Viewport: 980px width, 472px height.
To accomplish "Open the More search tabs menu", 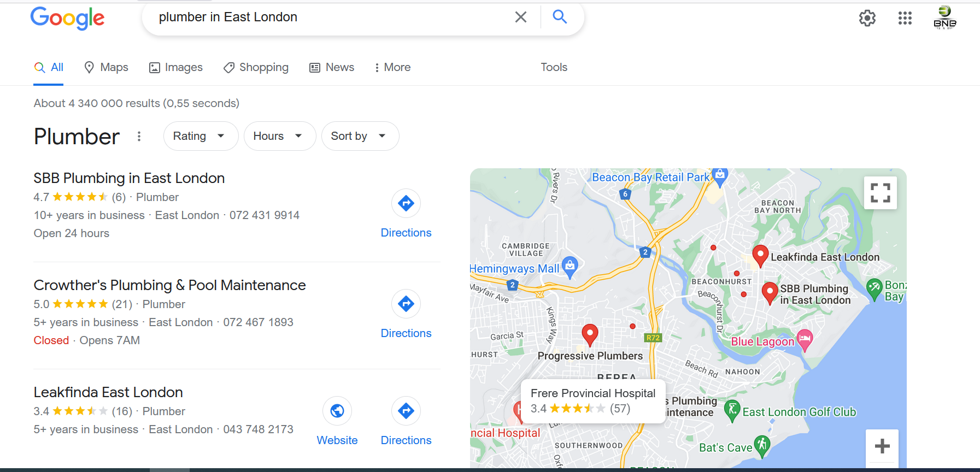I will 392,67.
